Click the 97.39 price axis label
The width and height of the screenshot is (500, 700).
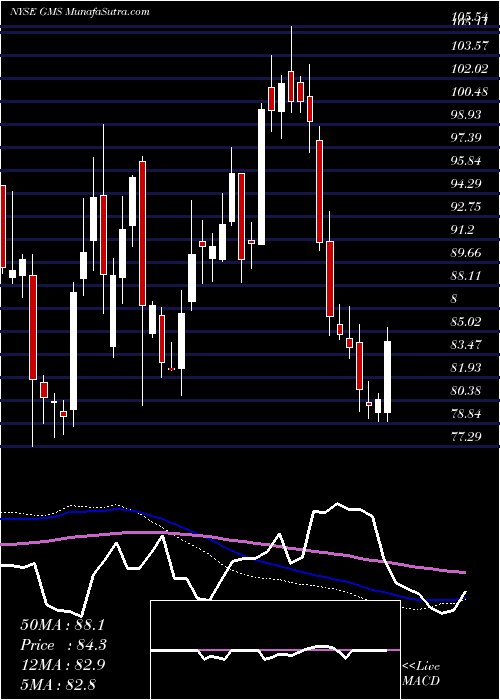point(467,138)
